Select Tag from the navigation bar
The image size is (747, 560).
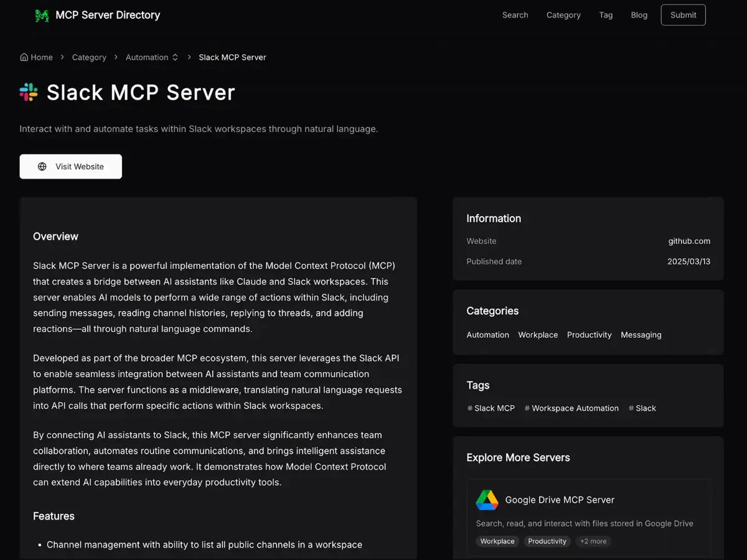click(606, 14)
